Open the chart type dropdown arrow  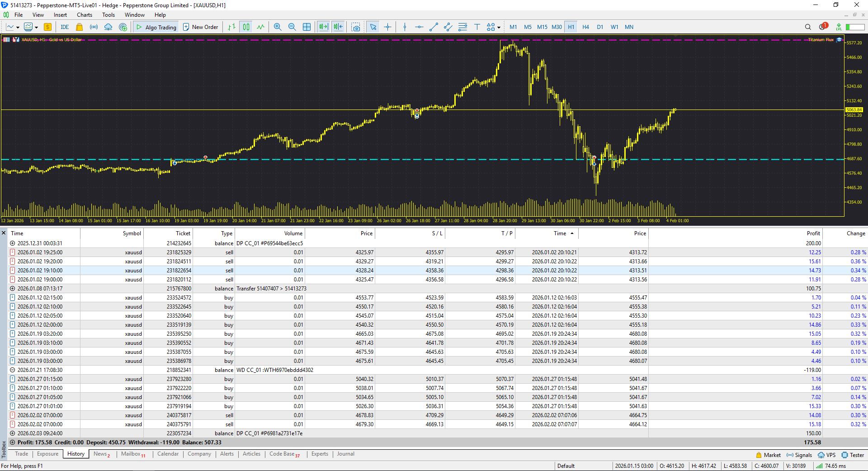(x=18, y=28)
